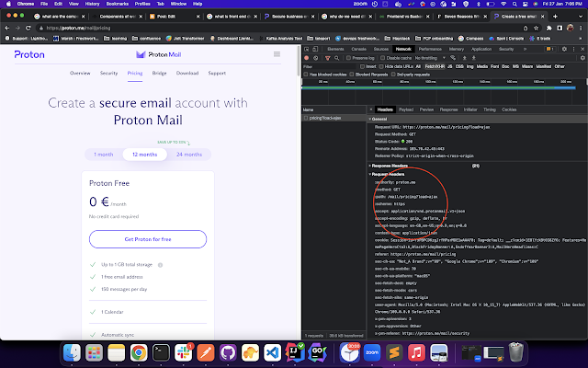Clear the network log icon
The height and width of the screenshot is (368, 588).
pyautogui.click(x=316, y=58)
